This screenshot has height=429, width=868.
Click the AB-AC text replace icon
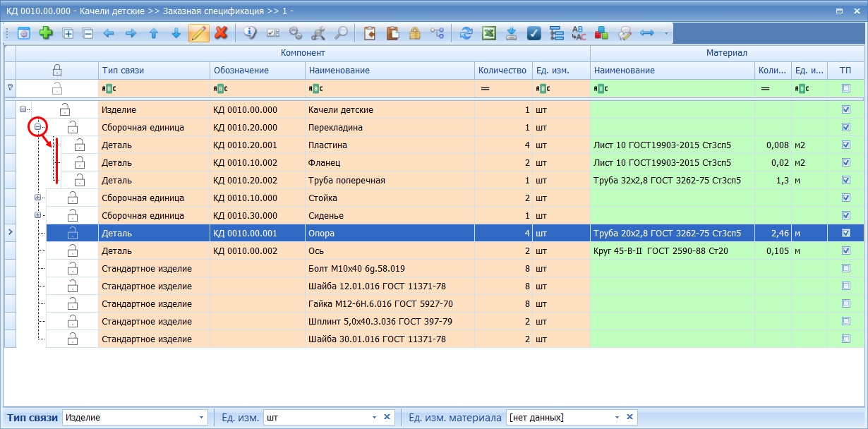tap(579, 33)
